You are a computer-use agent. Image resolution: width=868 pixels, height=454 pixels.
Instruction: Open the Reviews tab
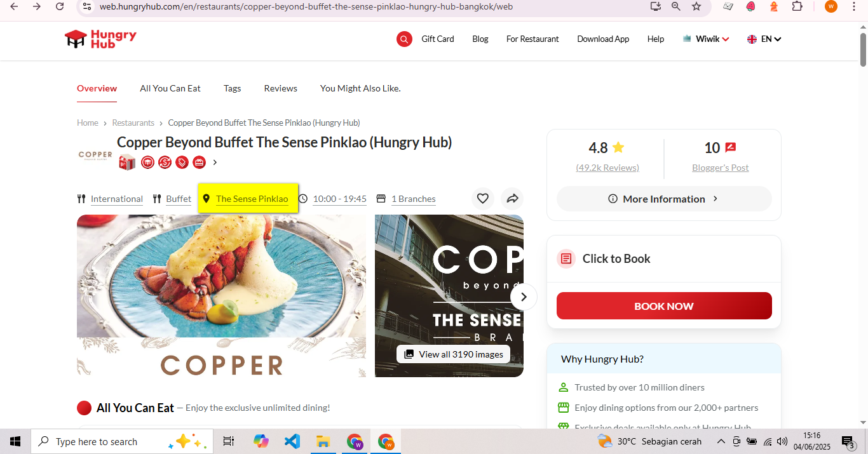[281, 88]
